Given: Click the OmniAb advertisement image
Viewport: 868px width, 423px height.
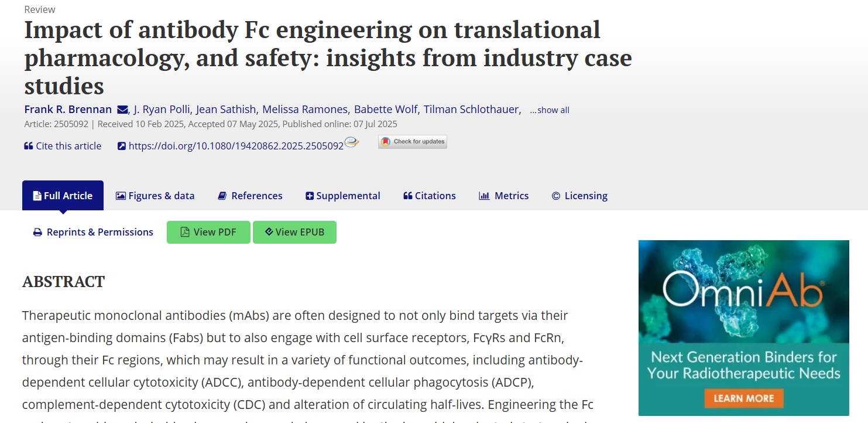Looking at the screenshot, I should pos(744,328).
